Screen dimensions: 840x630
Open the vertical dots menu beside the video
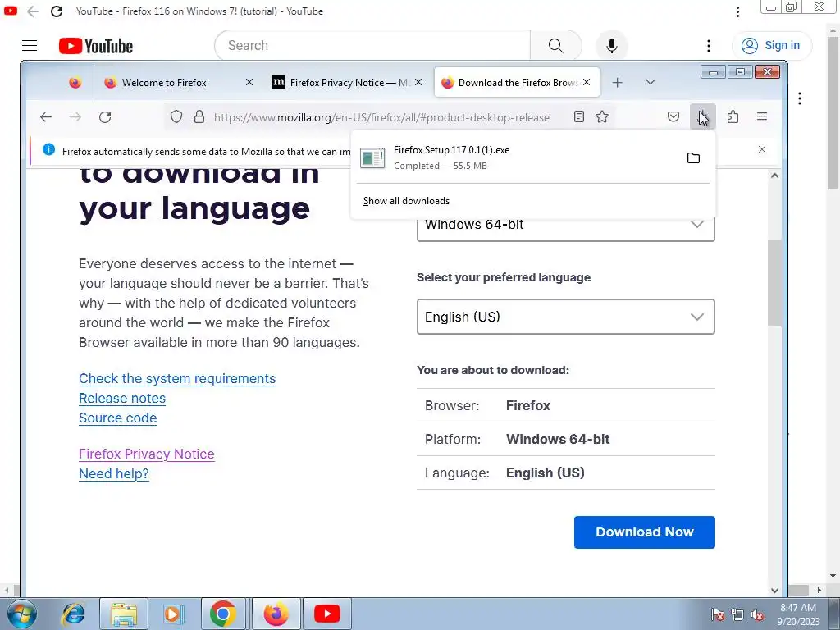[799, 98]
